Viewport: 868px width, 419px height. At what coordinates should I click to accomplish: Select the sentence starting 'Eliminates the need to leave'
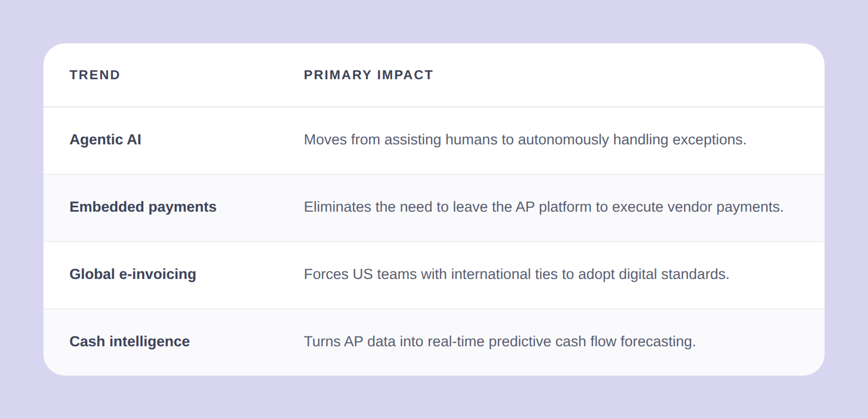544,207
